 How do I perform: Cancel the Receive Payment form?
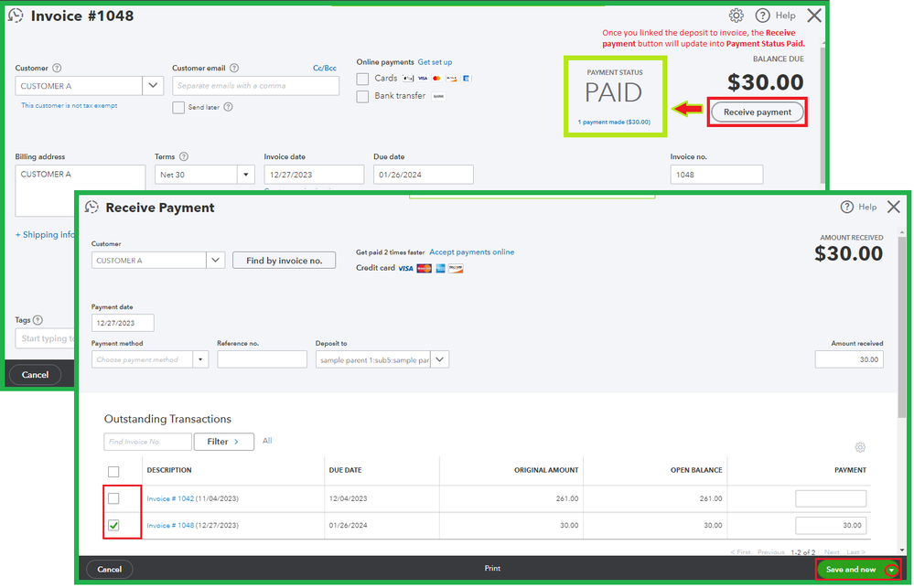(110, 570)
